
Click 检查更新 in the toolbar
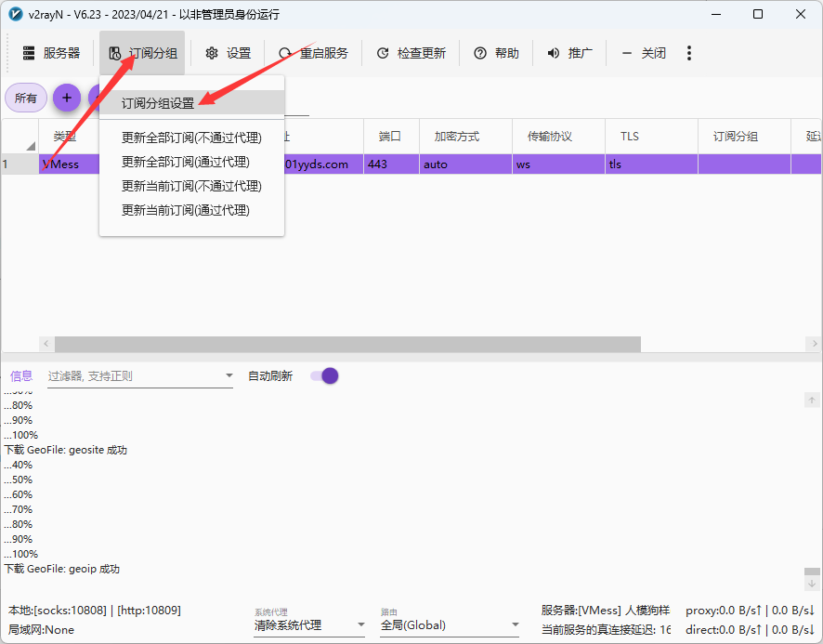tap(411, 53)
